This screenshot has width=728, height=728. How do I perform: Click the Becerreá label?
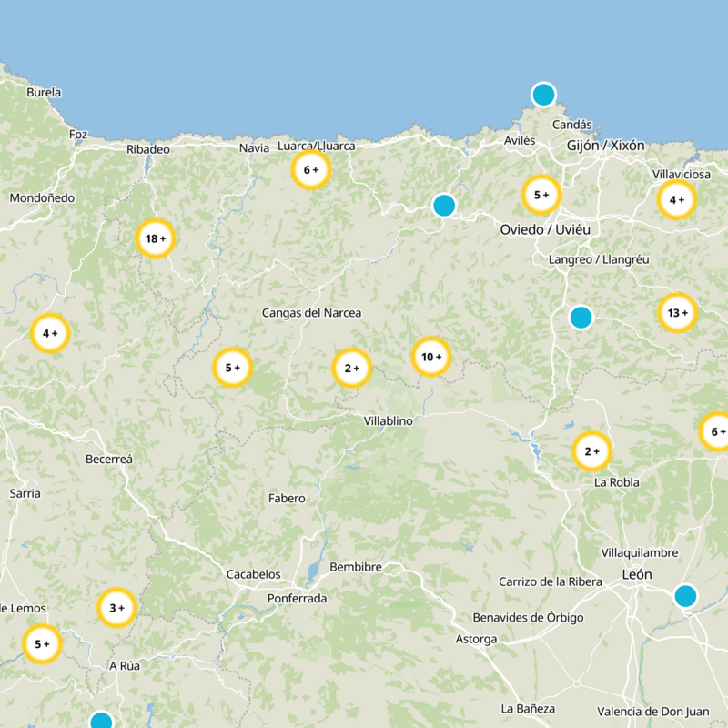pos(109,459)
